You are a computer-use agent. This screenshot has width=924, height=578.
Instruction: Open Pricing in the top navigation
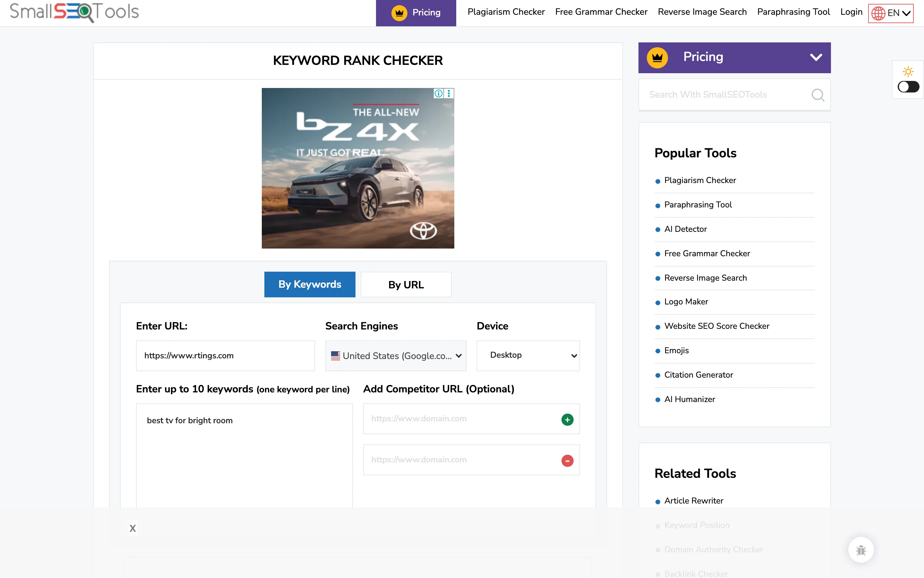[x=416, y=13]
